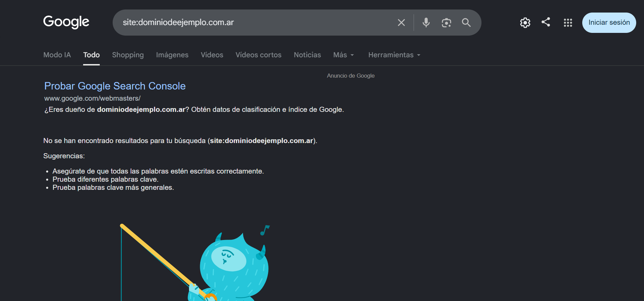
Task: Open image search camera icon
Action: coord(447,23)
